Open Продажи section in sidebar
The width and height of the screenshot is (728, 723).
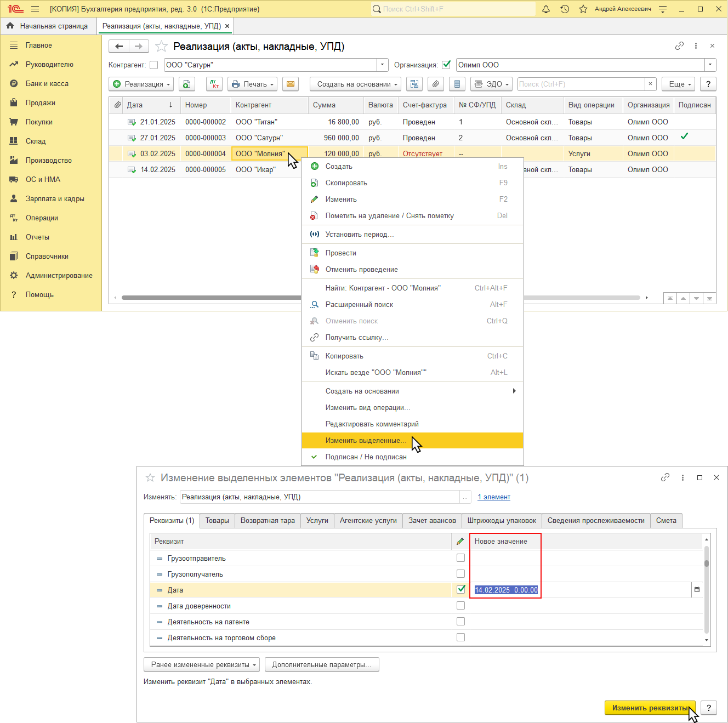tap(41, 103)
